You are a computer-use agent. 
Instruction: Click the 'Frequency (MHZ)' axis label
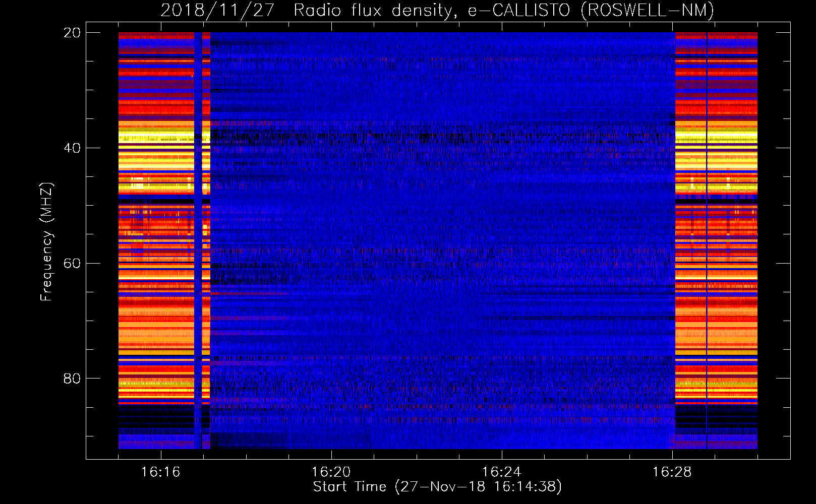[46, 242]
